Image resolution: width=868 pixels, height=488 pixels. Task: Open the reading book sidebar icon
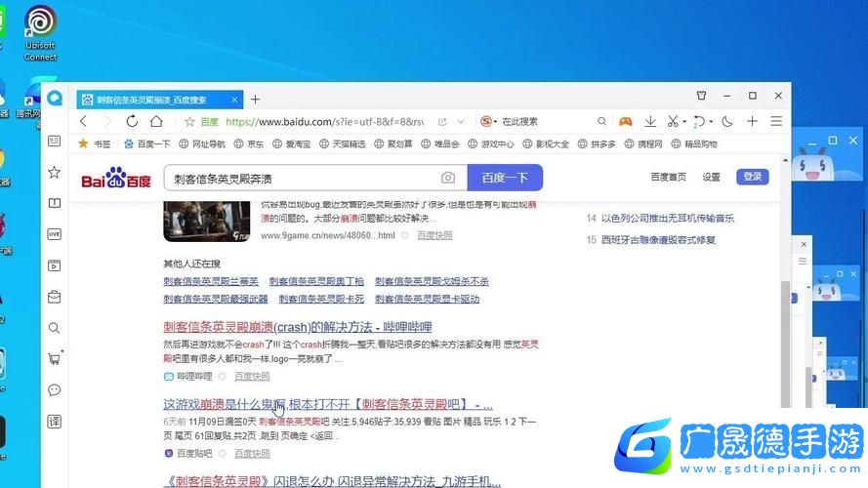tap(55, 203)
